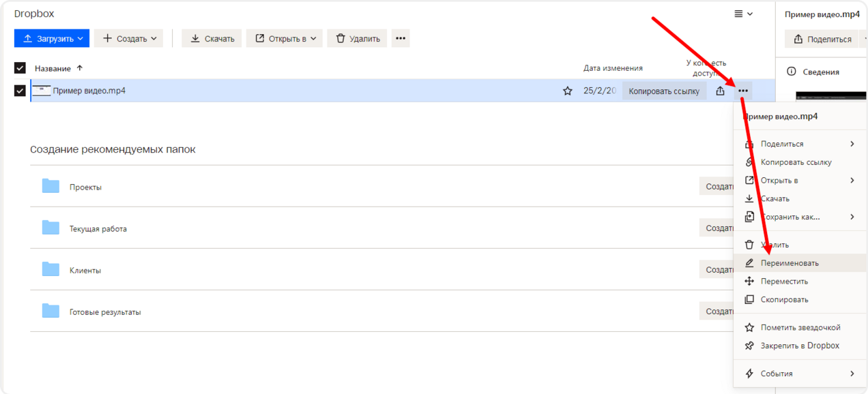Click the Пример видео.mp4 title in the side panel
Screen dimensions: 868x394
(822, 14)
